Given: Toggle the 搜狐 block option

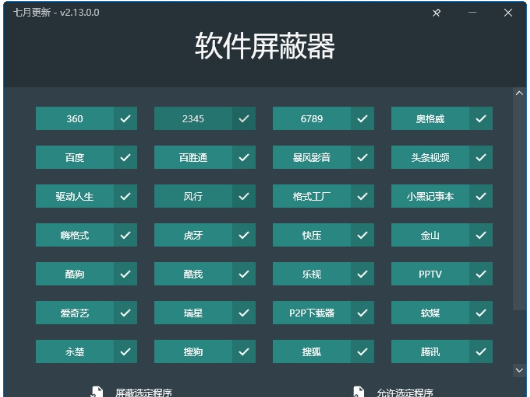Looking at the screenshot, I should tap(323, 352).
